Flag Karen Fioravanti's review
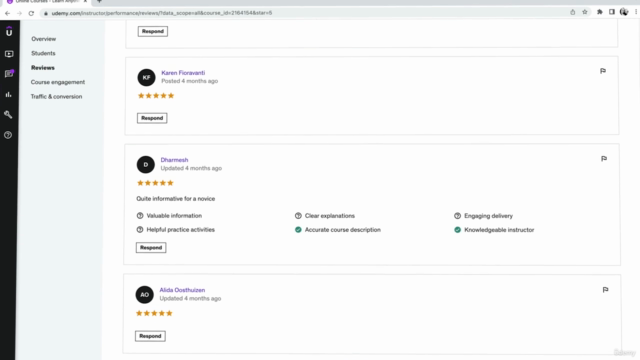Image resolution: width=640 pixels, height=360 pixels. point(603,71)
